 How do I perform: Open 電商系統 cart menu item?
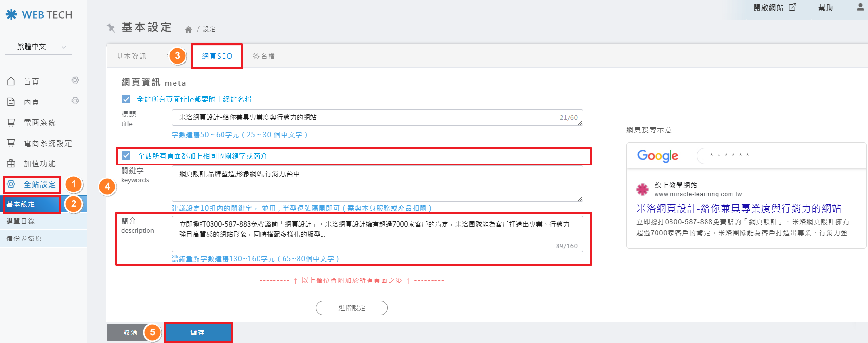click(39, 123)
